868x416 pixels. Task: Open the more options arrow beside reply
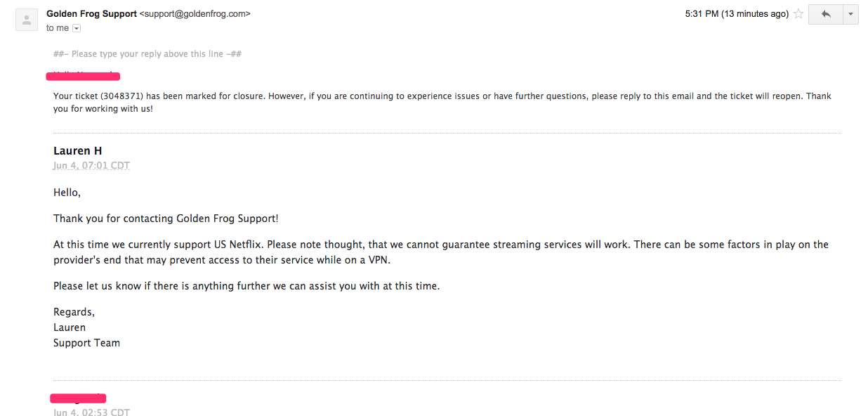click(x=850, y=14)
